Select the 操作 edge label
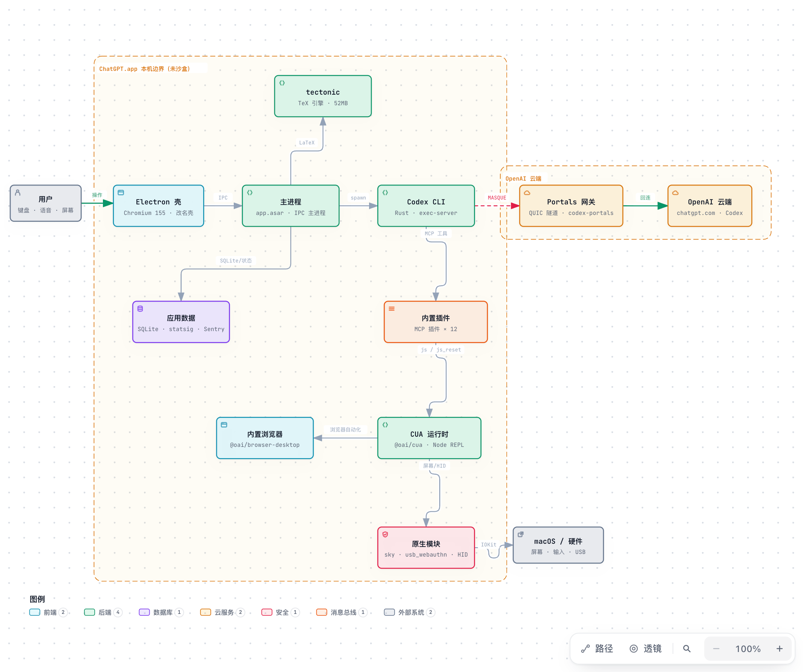Image resolution: width=803 pixels, height=672 pixels. (x=97, y=195)
